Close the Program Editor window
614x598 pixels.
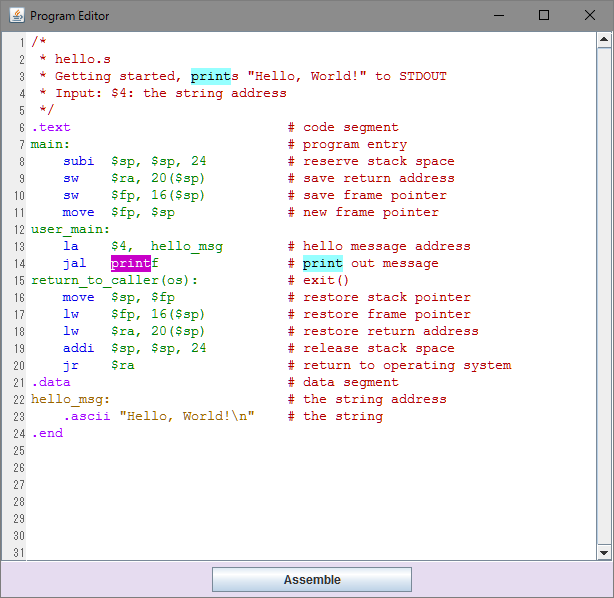(590, 16)
